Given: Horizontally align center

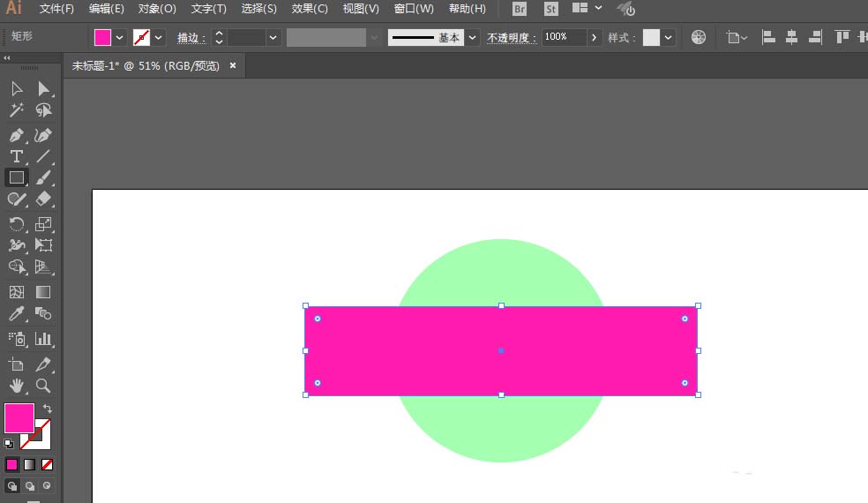Looking at the screenshot, I should 791,37.
